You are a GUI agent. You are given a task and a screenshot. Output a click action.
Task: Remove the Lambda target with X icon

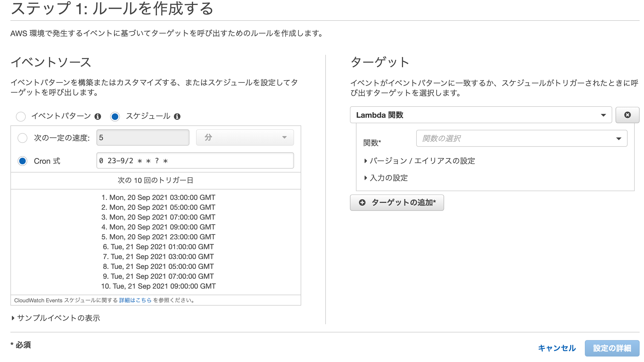pos(627,115)
